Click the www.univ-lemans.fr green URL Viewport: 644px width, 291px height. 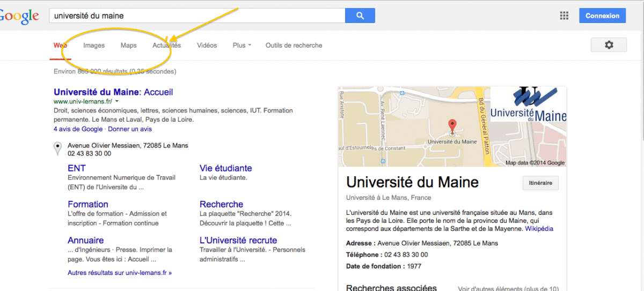pos(83,101)
